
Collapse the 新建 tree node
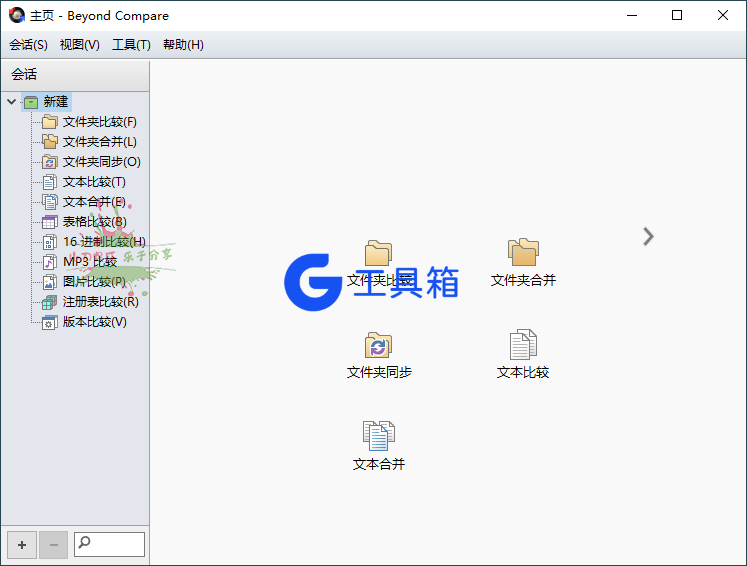click(11, 101)
